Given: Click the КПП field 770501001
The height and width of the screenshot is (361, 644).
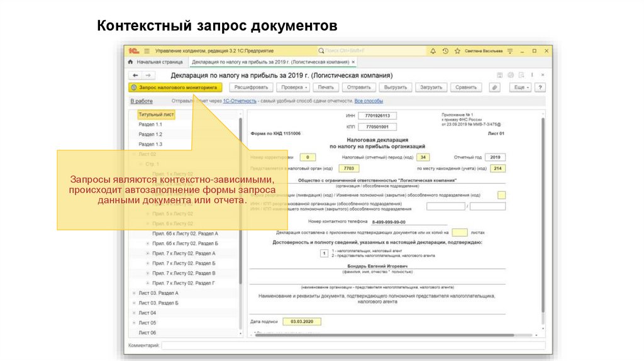Looking at the screenshot, I should (377, 127).
